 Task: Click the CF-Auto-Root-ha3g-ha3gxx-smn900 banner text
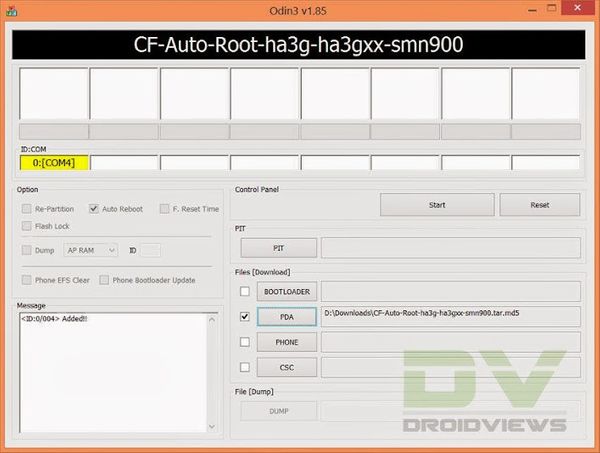298,44
